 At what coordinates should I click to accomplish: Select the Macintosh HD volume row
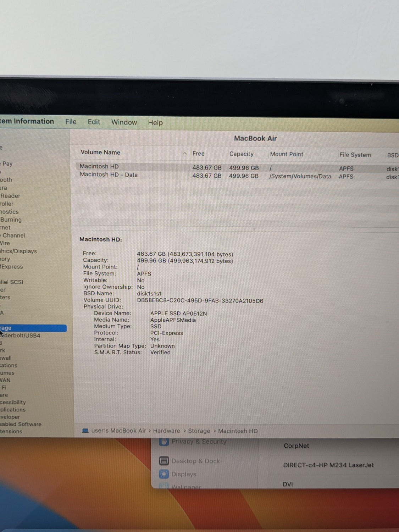(x=237, y=167)
